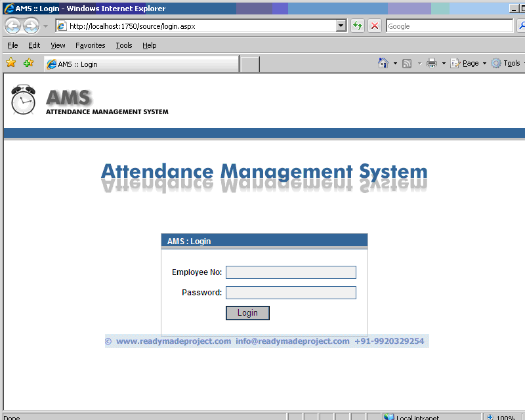Image resolution: width=525 pixels, height=420 pixels.
Task: Expand the Home button dropdown arrow
Action: coord(395,63)
